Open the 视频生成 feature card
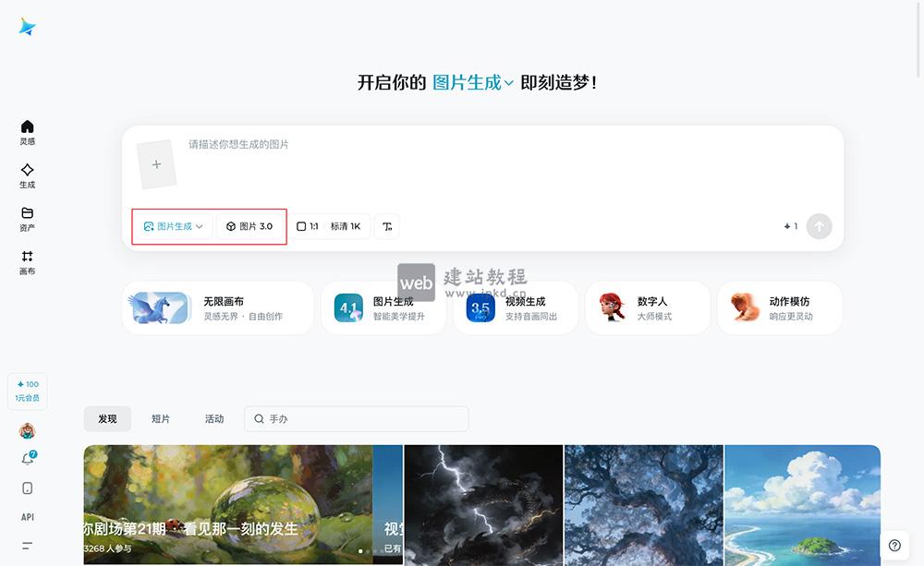 point(515,307)
